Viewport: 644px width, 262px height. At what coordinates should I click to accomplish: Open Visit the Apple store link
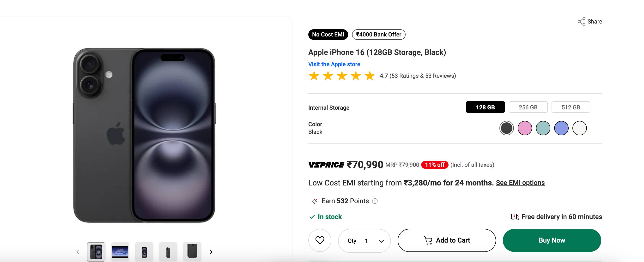point(334,64)
